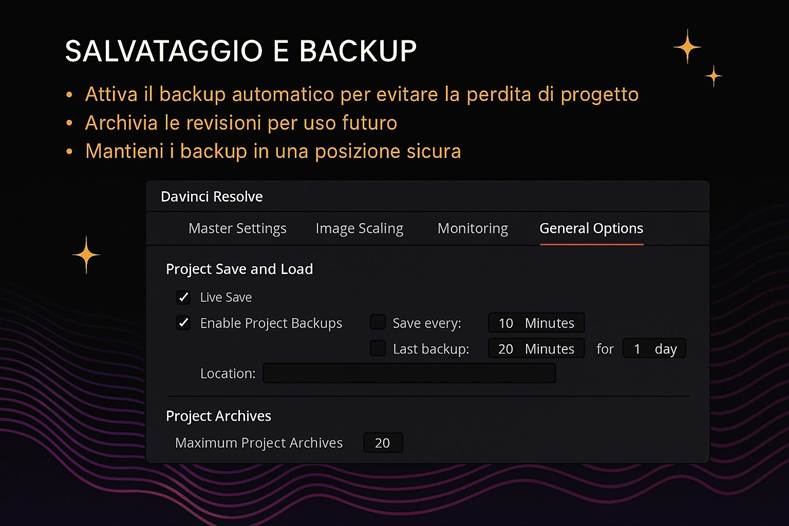The image size is (789, 526).
Task: Click the small sparkle star top right
Action: (x=714, y=75)
